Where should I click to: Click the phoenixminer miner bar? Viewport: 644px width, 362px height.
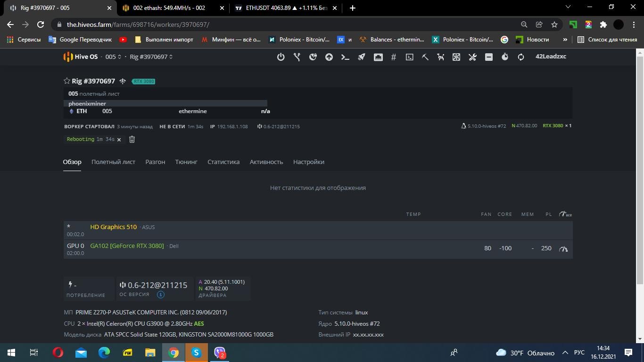coord(165,103)
